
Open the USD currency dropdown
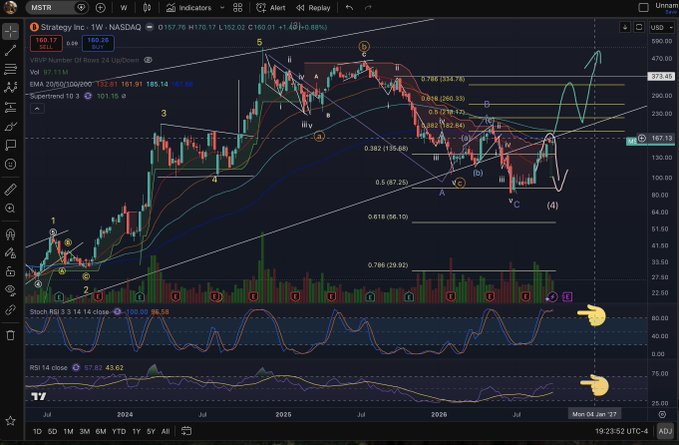(x=662, y=27)
